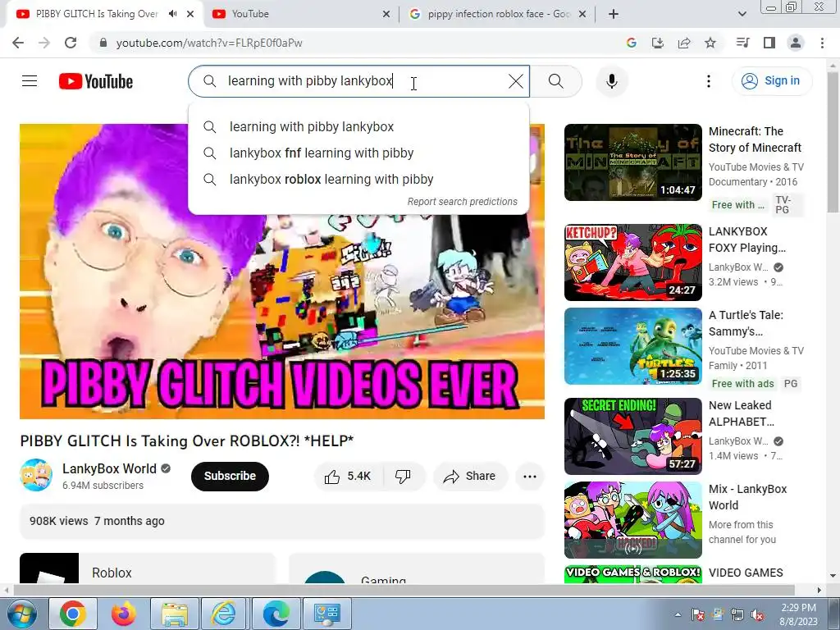
Task: Open Mix - LankyBox World playlist thumbnail
Action: pyautogui.click(x=632, y=520)
